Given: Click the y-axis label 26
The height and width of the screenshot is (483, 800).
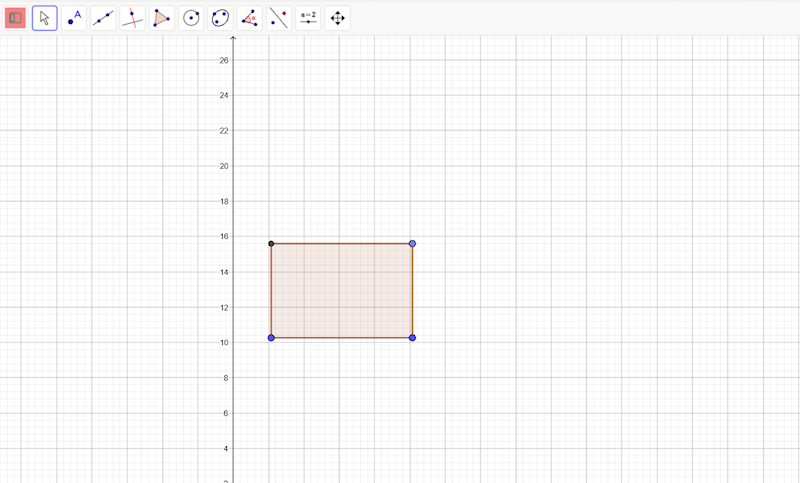Looking at the screenshot, I should pos(224,60).
